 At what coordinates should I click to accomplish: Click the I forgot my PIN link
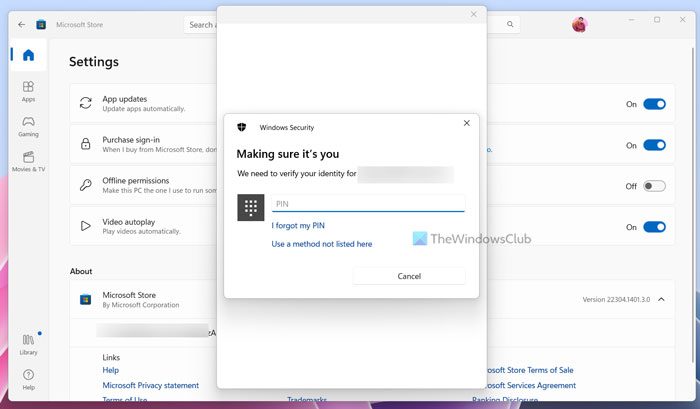click(x=298, y=226)
